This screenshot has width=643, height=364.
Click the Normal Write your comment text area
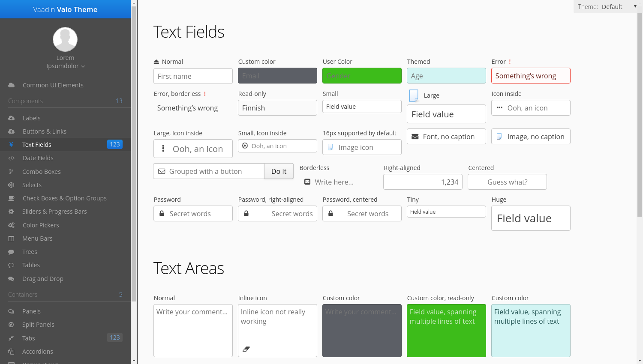(x=193, y=331)
